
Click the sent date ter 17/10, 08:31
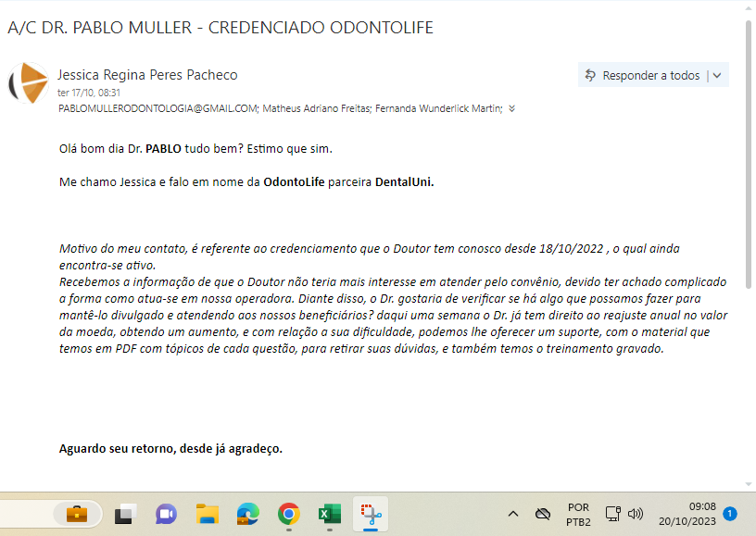coord(89,93)
